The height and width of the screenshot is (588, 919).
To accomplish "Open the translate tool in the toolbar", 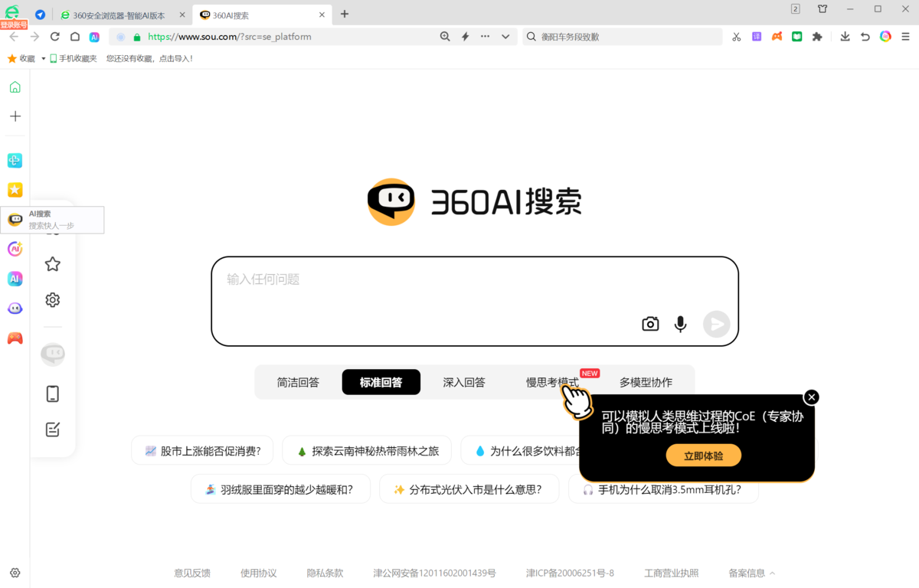I will tap(756, 36).
